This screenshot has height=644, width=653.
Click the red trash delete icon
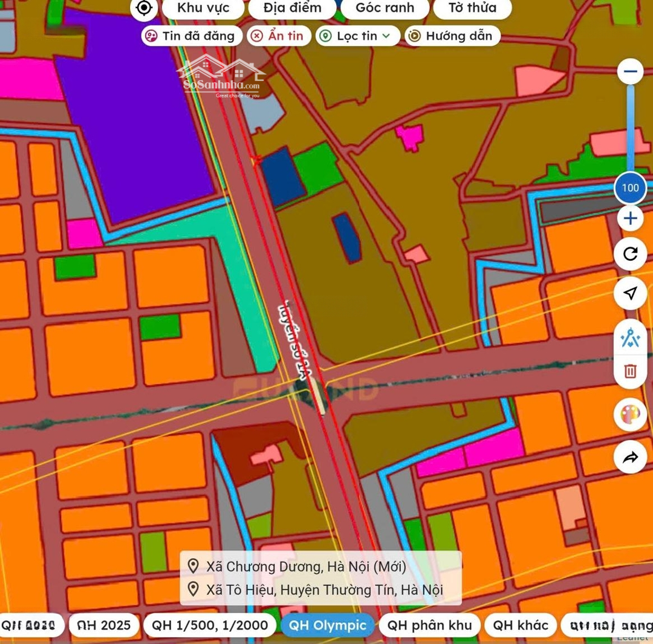pyautogui.click(x=630, y=371)
